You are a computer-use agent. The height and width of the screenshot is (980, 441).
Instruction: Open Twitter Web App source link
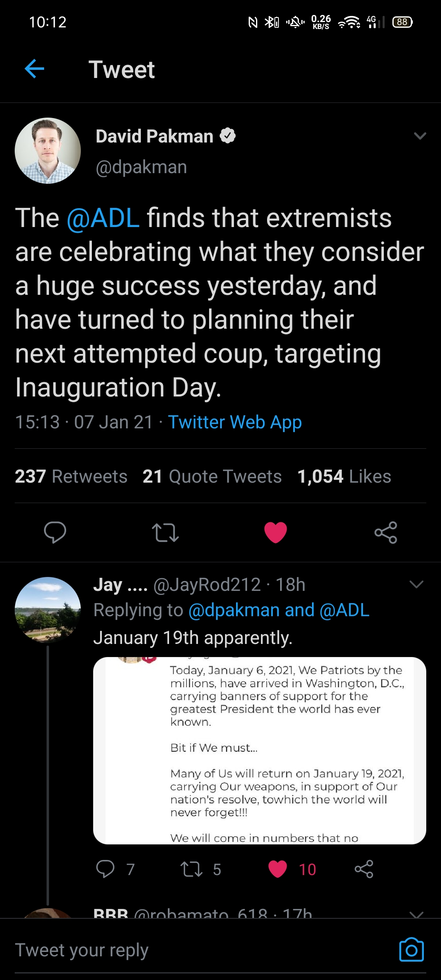pyautogui.click(x=235, y=422)
